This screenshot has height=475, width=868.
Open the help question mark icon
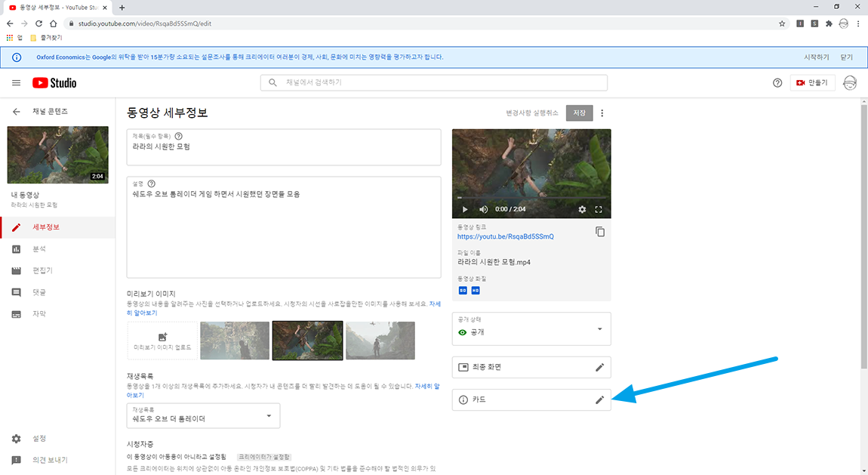(x=777, y=82)
